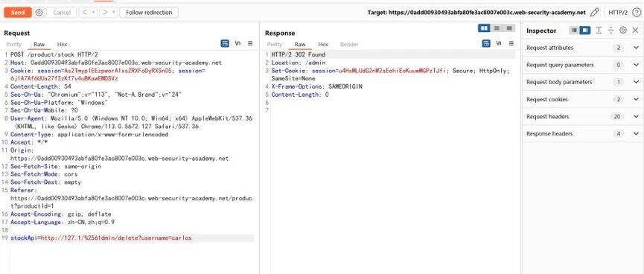The image size is (644, 274).
Task: Toggle non-printable \n in Response panel
Action: (499, 43)
